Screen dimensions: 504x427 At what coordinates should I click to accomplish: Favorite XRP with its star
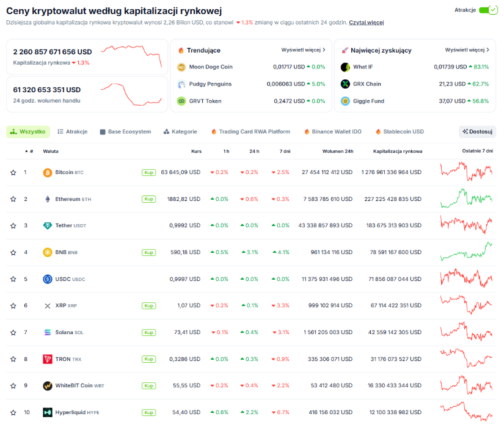[13, 305]
